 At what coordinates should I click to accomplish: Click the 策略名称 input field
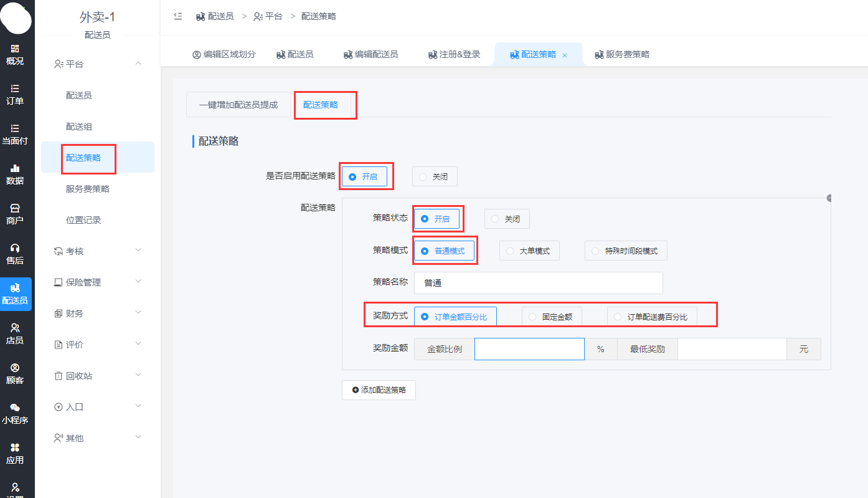tap(539, 282)
